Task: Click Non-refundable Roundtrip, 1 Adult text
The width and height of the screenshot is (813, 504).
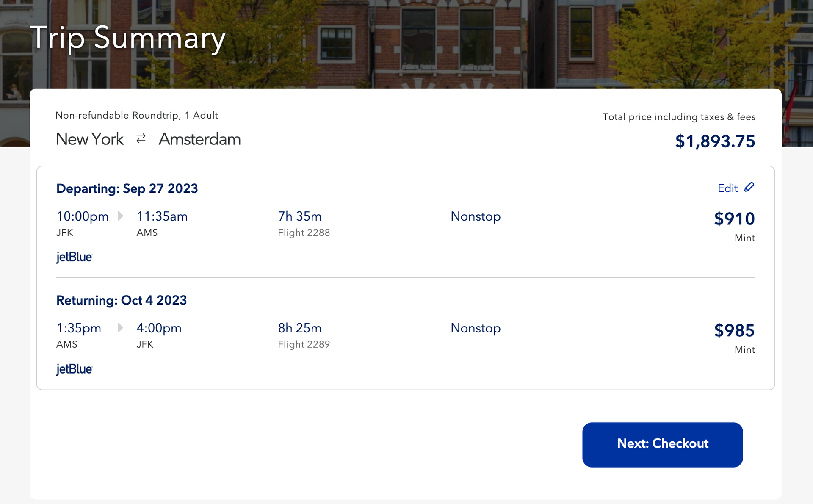Action: (x=137, y=115)
